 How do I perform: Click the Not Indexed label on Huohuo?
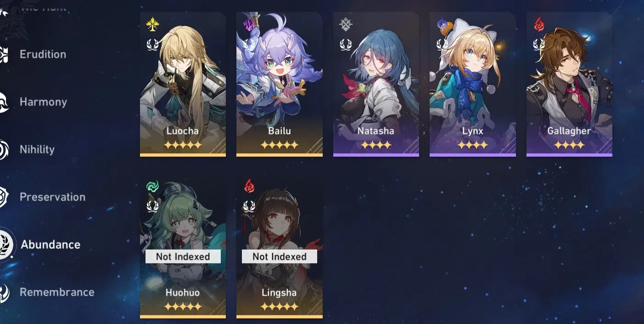183,256
